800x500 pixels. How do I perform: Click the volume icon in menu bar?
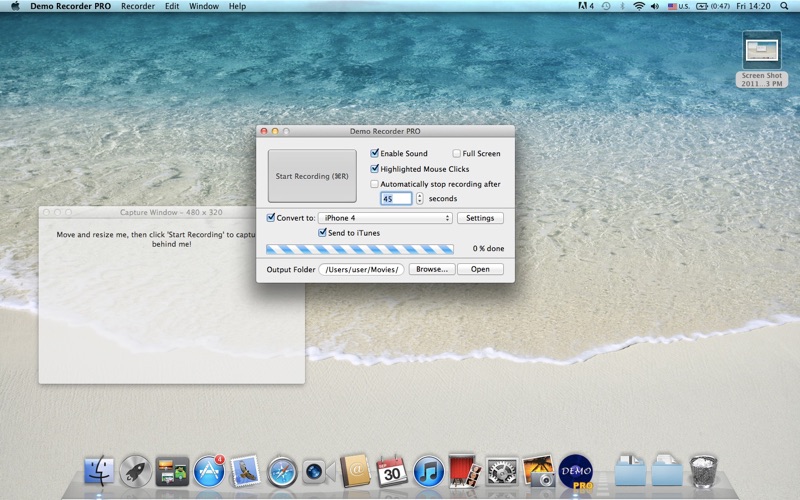(x=655, y=6)
